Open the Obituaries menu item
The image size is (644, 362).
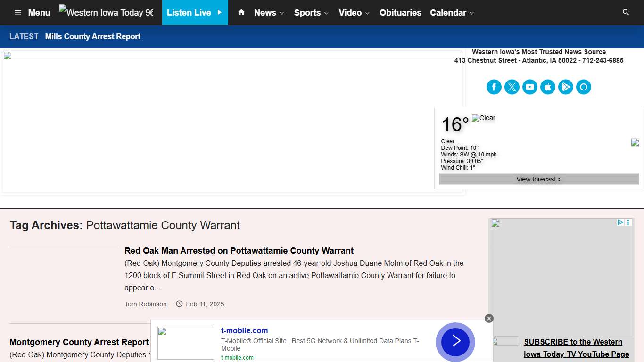tap(400, 13)
